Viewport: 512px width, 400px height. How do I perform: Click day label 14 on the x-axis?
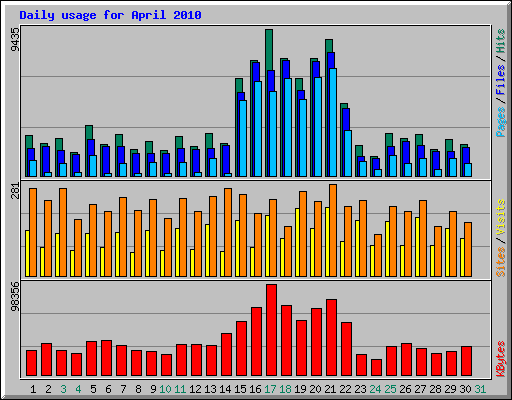(225, 389)
